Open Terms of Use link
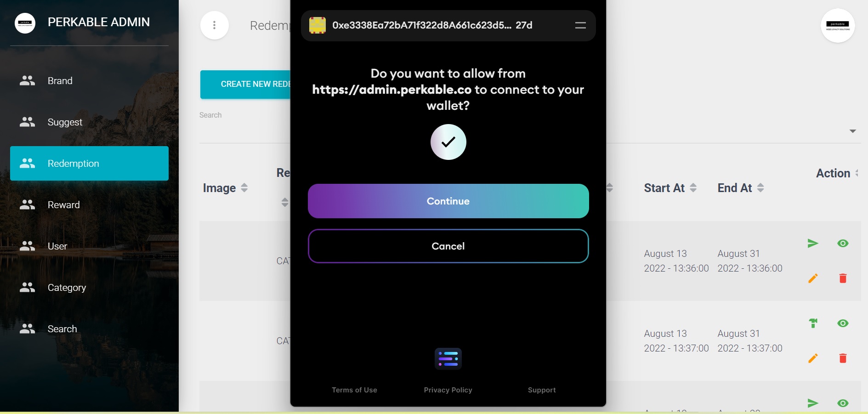Screen dimensions: 868x414 coord(354,390)
